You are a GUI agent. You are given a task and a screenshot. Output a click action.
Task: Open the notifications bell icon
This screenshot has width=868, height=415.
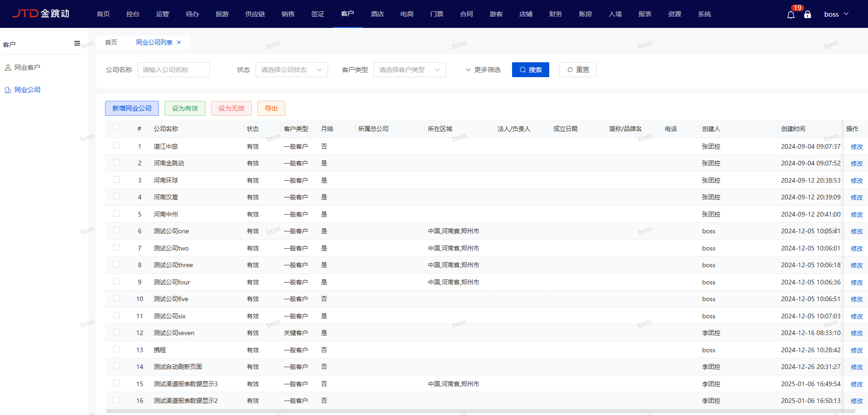point(790,15)
